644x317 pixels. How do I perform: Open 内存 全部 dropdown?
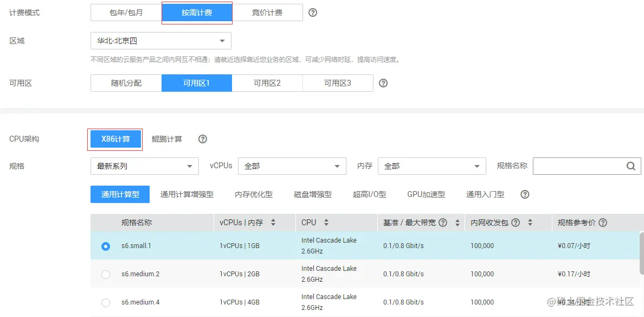[432, 166]
